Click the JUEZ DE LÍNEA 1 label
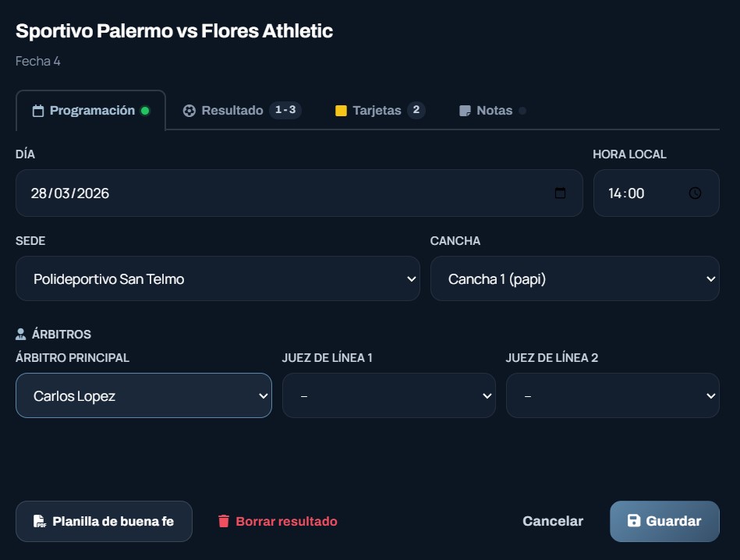This screenshot has height=560, width=740. click(x=327, y=357)
